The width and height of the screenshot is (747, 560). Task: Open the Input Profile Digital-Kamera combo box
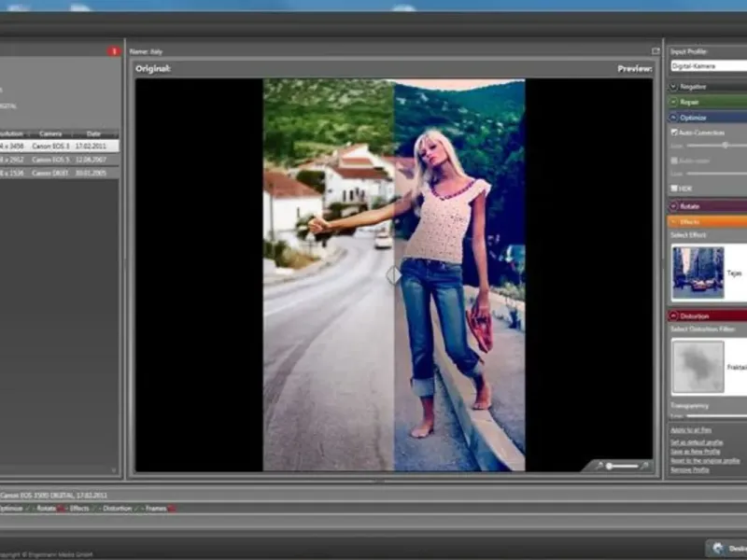[x=709, y=66]
